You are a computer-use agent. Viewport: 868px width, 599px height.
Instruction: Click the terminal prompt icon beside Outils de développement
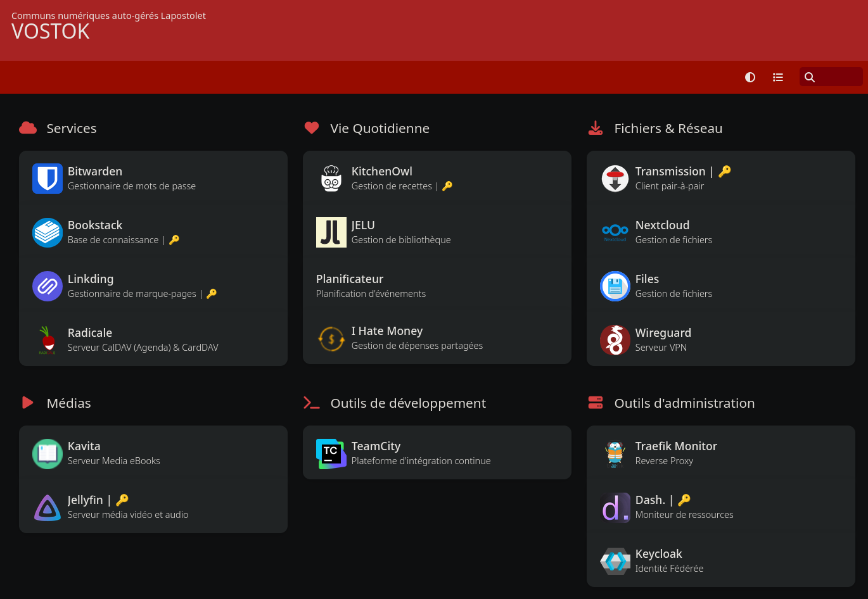coord(312,403)
